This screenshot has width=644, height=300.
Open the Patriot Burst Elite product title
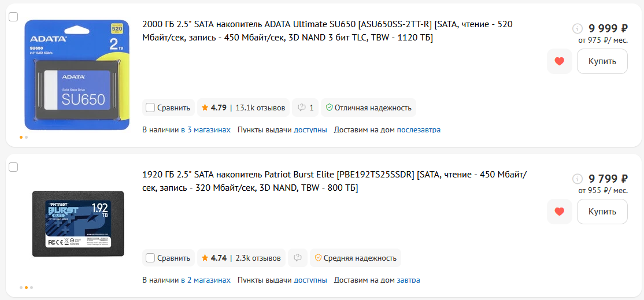[334, 181]
